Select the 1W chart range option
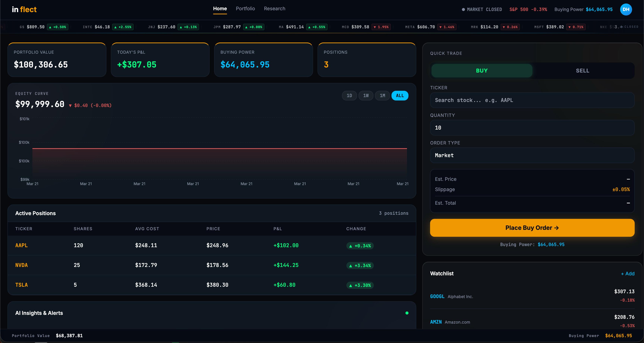 click(x=366, y=96)
